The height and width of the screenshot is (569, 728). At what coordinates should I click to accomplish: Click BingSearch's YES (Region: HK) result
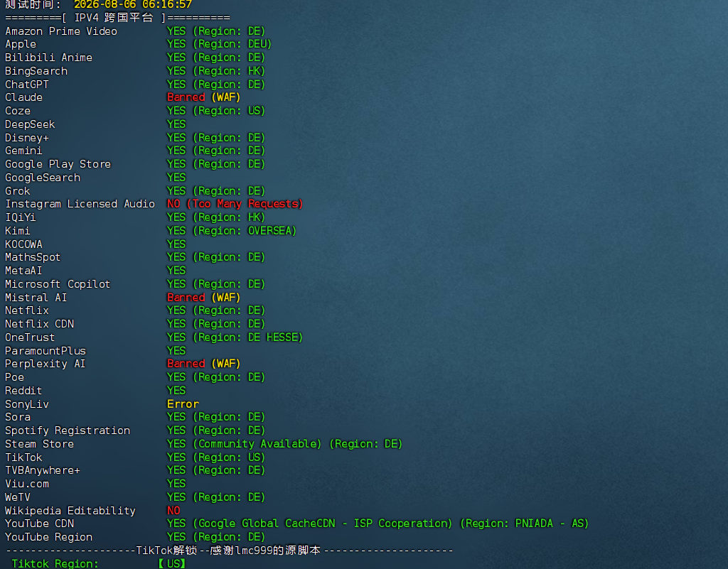216,71
